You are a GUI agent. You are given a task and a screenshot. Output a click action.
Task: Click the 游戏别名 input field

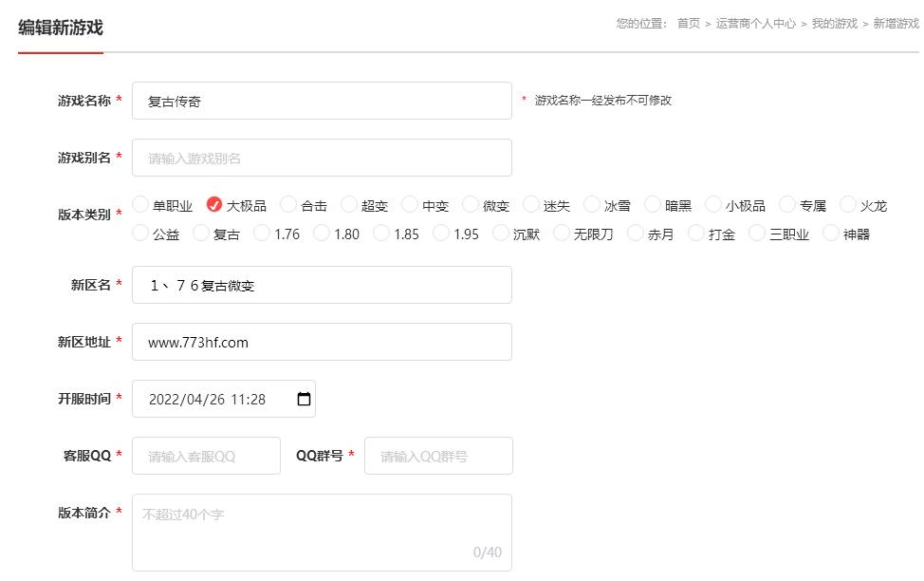[322, 157]
